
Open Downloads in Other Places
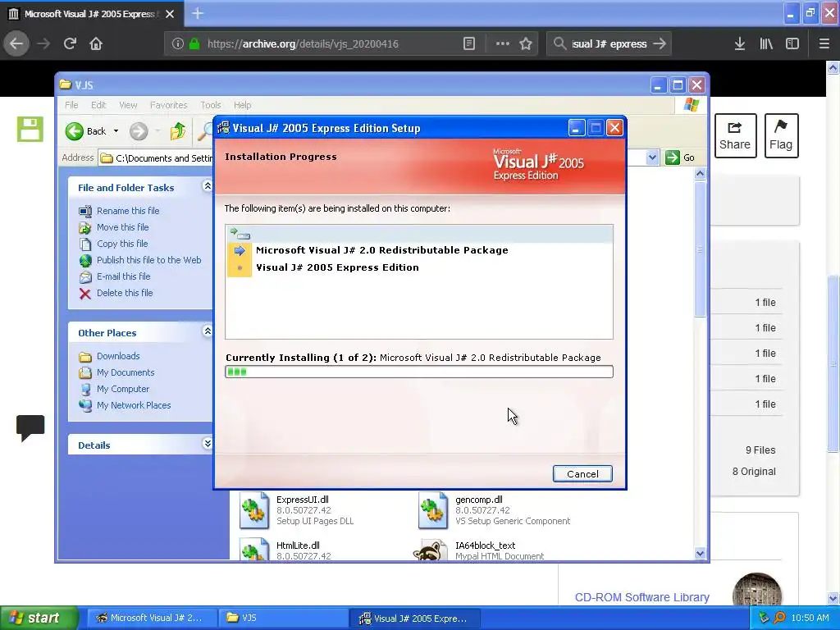coord(118,356)
